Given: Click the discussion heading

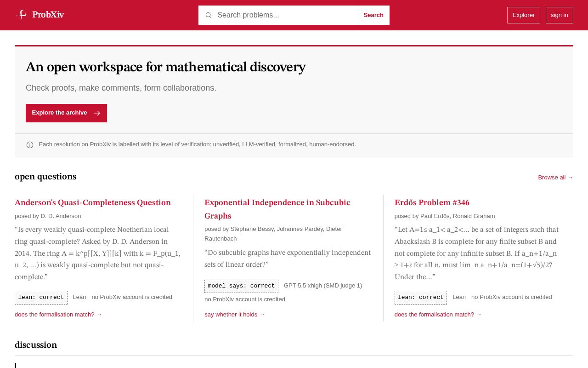Looking at the screenshot, I should (x=36, y=345).
